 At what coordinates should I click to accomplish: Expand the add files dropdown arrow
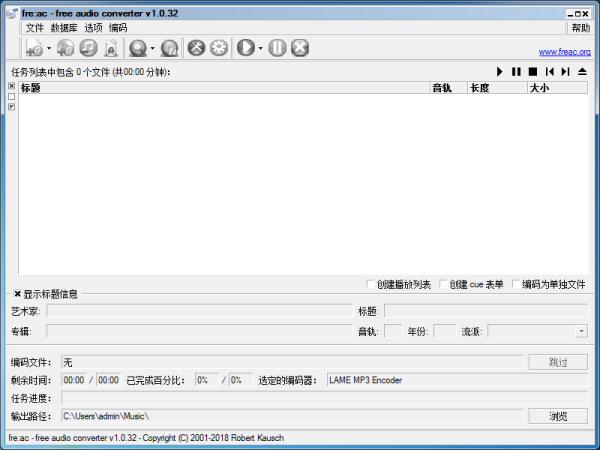click(x=49, y=48)
